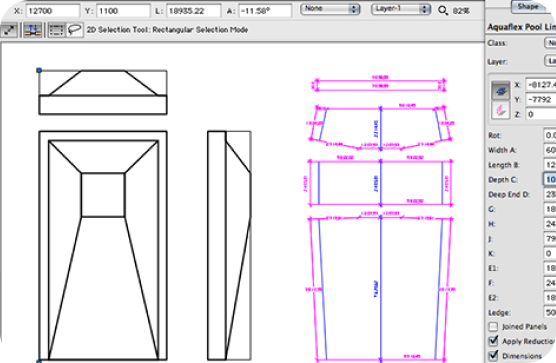The image size is (556, 363).
Task: Open the Class dropdown in Shape panel
Action: [x=550, y=43]
